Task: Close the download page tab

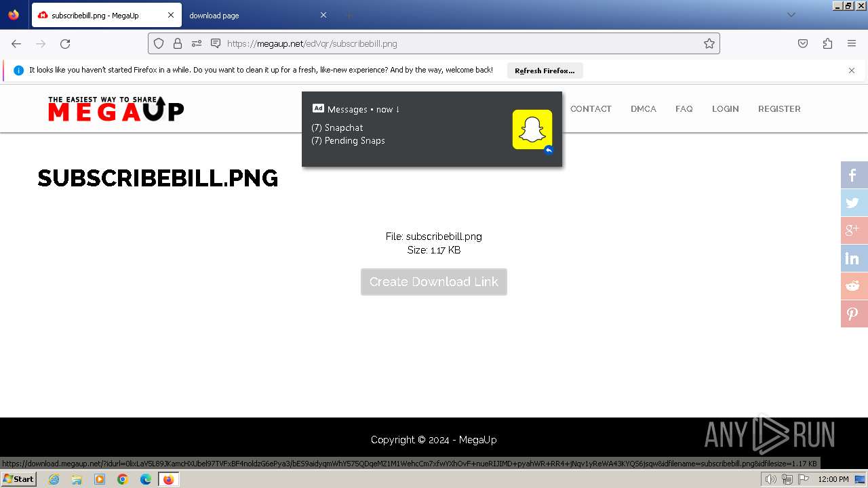Action: point(323,15)
